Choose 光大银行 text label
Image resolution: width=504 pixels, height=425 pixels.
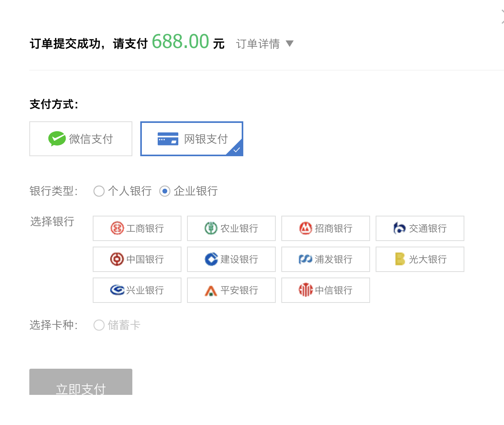[x=428, y=259]
